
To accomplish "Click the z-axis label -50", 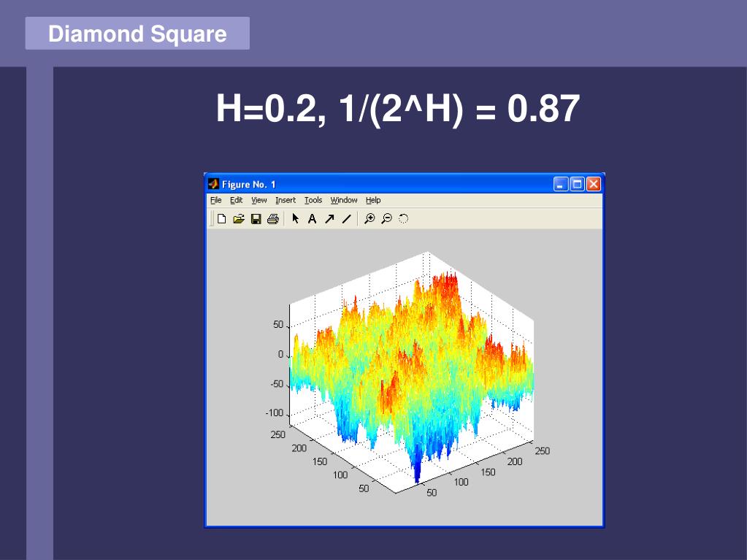I will coord(277,384).
